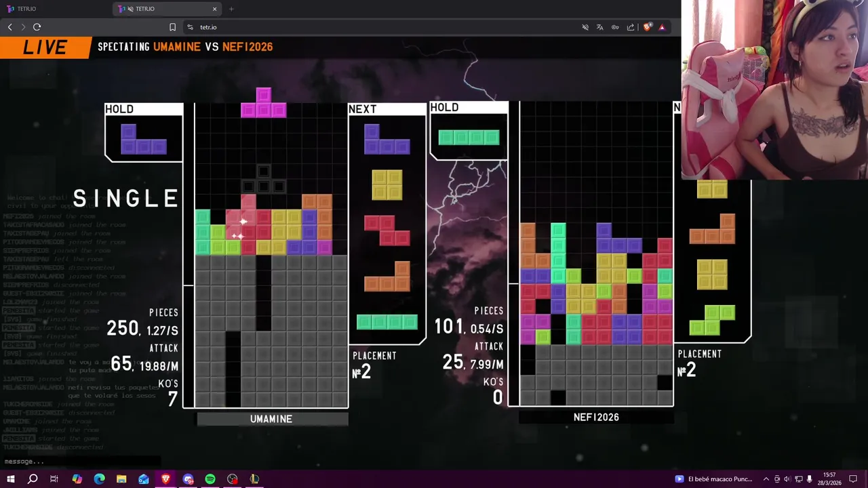
Task: Switch to the first TETR.IO tab
Action: pos(56,9)
